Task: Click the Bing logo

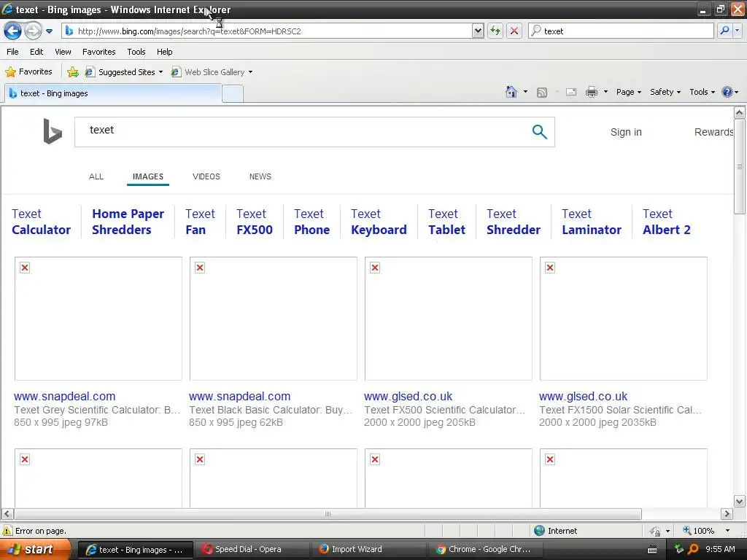Action: pyautogui.click(x=53, y=131)
